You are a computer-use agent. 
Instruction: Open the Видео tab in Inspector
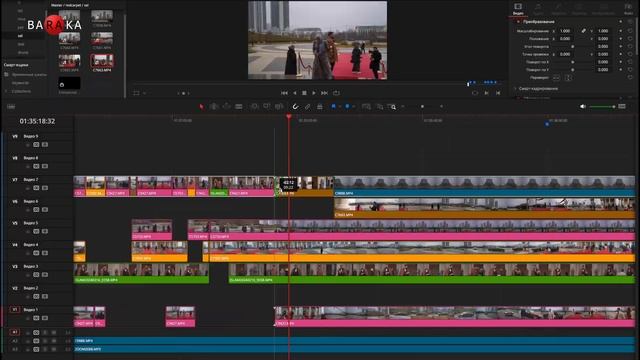[x=518, y=9]
